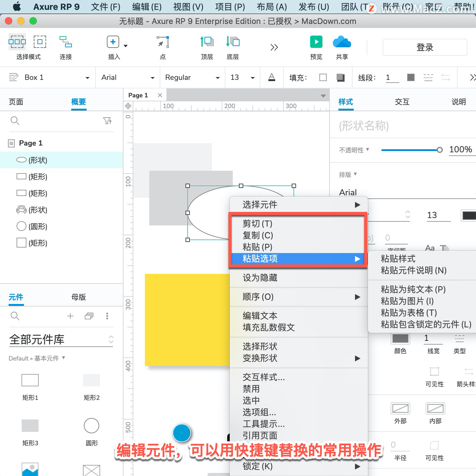Screen dimensions: 476x476
Task: Click the opacity slider handle
Action: pos(440,150)
